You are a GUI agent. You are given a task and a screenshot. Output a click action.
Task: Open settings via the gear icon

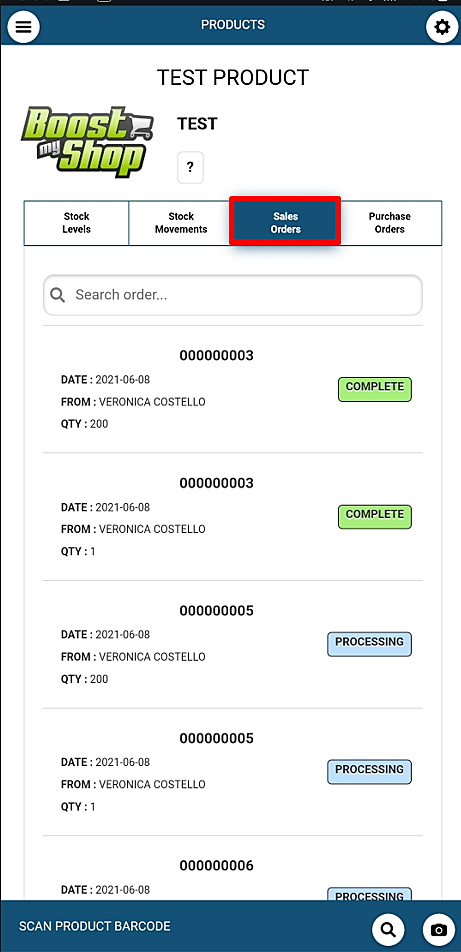(442, 27)
